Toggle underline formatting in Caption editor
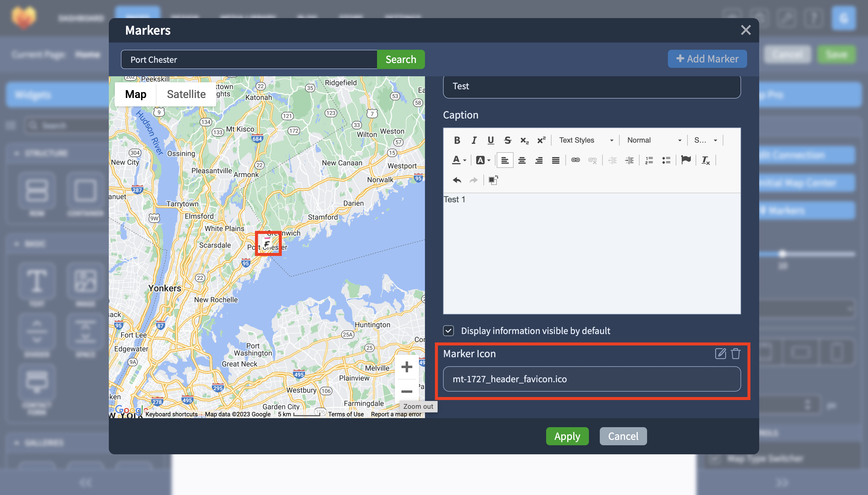This screenshot has height=495, width=868. pos(490,140)
